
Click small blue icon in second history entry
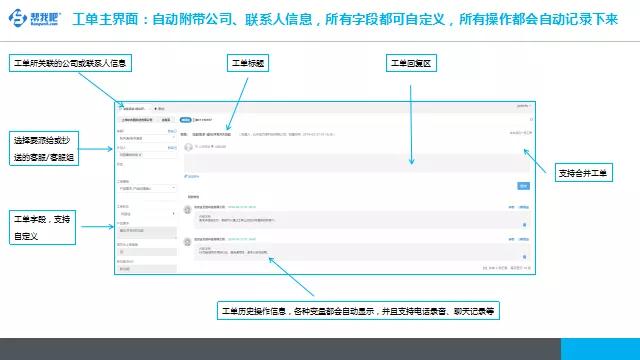[524, 257]
